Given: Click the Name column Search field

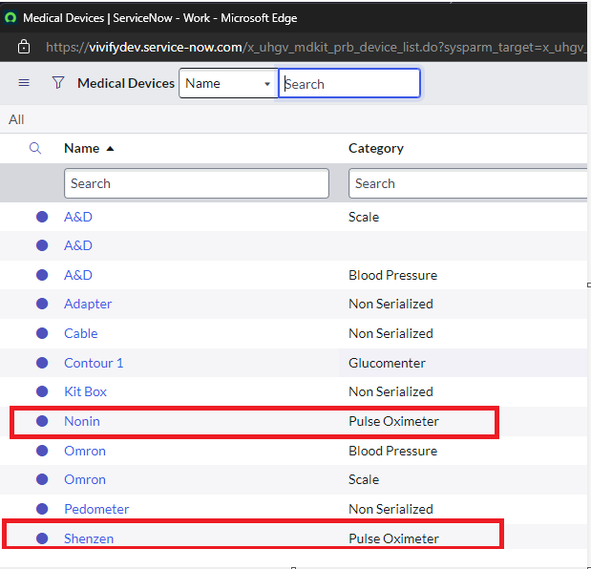Looking at the screenshot, I should [x=196, y=184].
